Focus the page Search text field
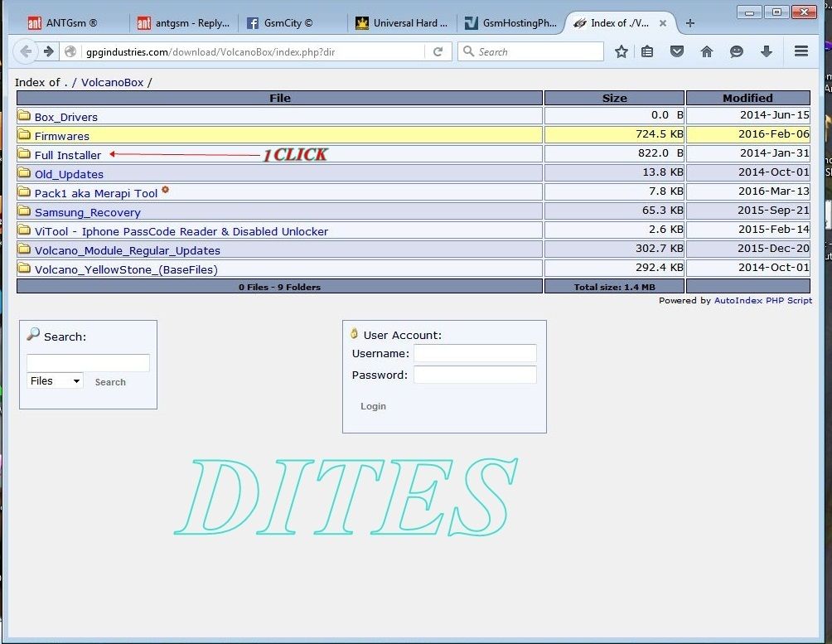 [x=88, y=363]
